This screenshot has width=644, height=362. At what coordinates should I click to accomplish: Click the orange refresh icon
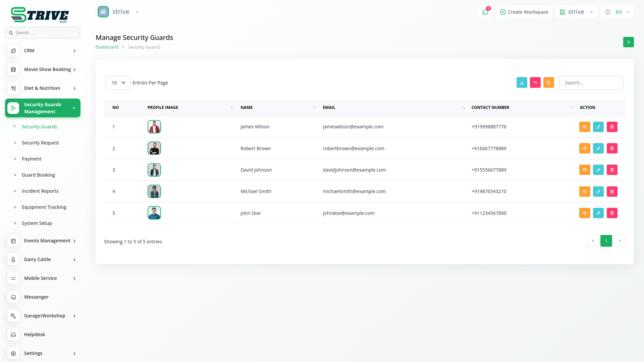coord(548,82)
